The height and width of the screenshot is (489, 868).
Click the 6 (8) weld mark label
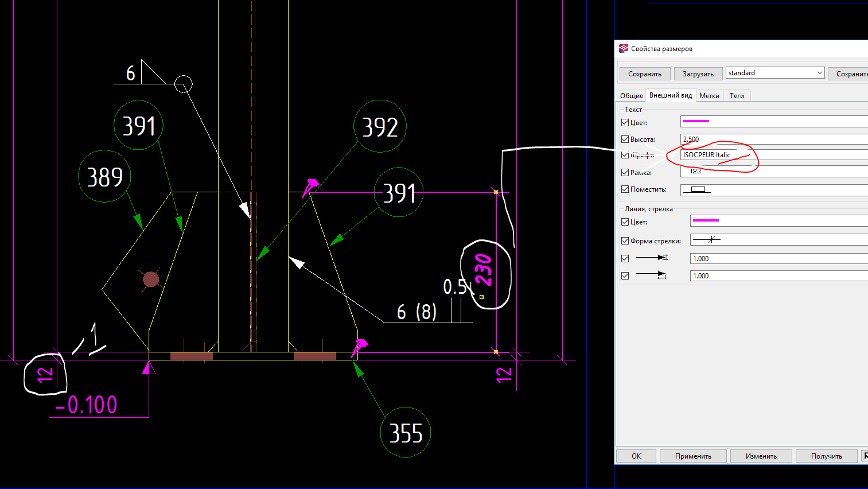[x=417, y=312]
